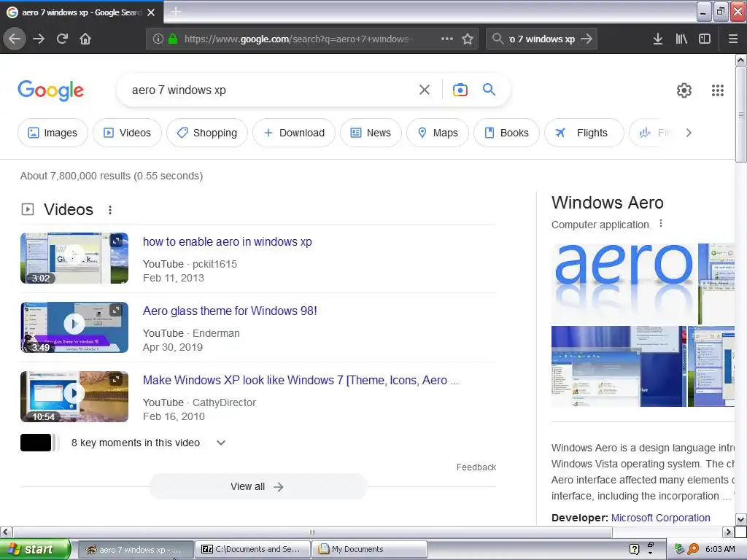
Task: Open the page actions three-dot menu
Action: point(447,39)
